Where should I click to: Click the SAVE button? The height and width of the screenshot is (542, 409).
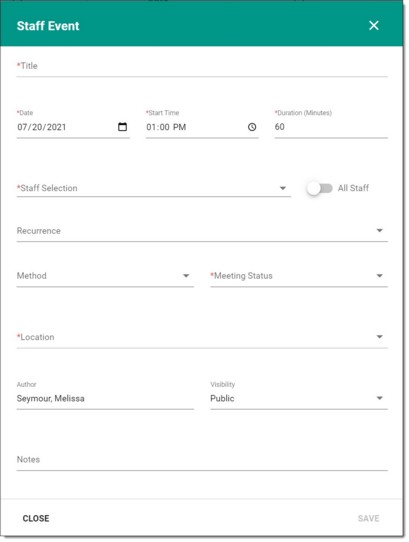[369, 518]
